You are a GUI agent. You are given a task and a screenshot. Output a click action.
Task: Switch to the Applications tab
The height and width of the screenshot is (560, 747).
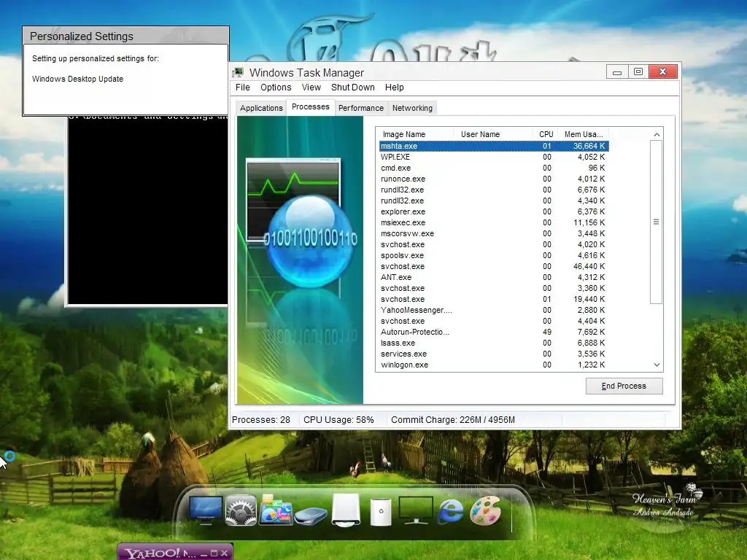point(261,108)
